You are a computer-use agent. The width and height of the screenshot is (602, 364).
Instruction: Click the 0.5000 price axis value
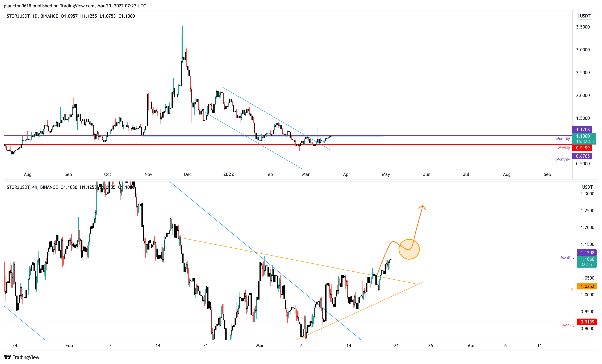(x=583, y=164)
